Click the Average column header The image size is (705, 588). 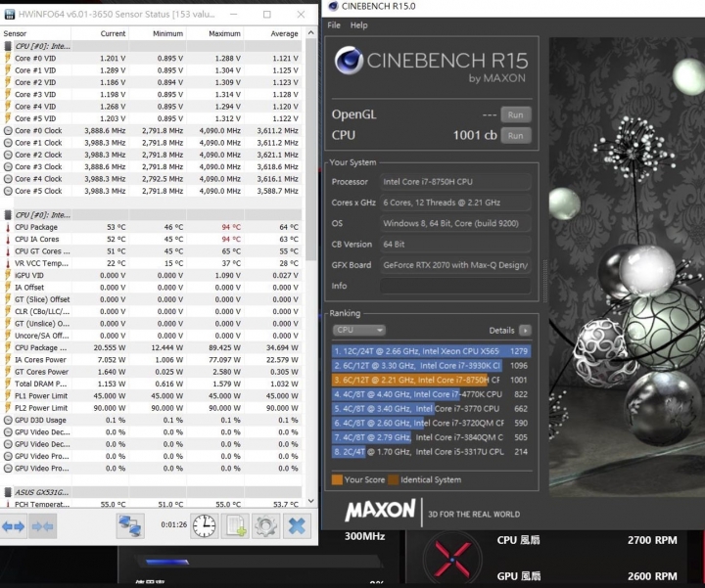(272, 33)
